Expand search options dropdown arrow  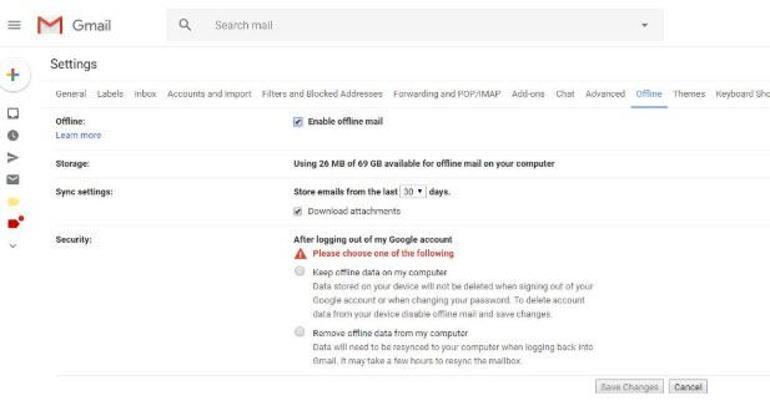[x=644, y=25]
